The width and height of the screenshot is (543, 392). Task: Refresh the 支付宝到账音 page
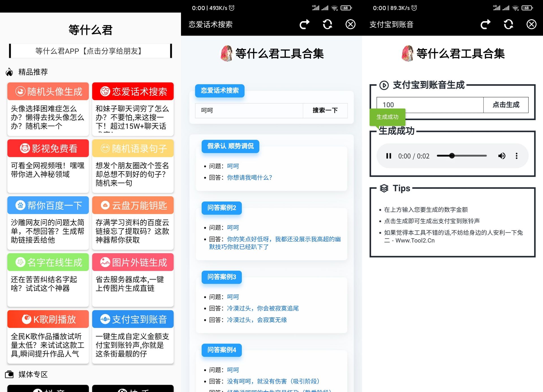coord(508,24)
